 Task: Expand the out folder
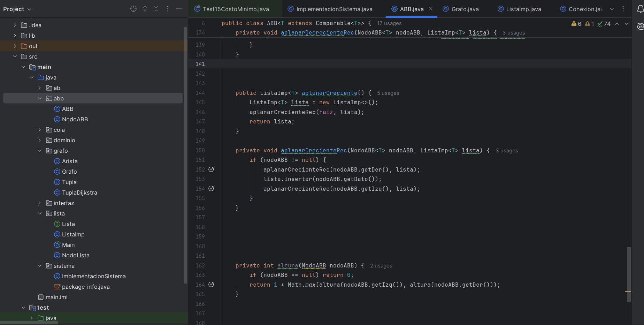click(15, 46)
